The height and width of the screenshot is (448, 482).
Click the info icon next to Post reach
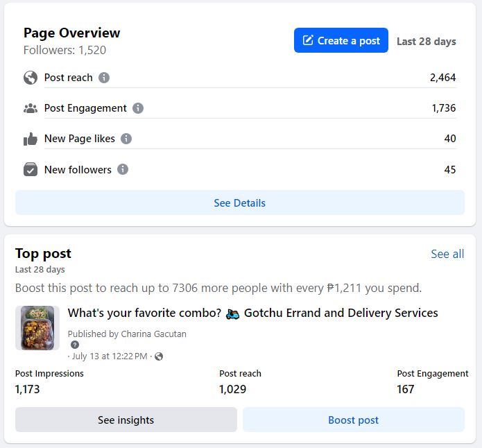tap(104, 78)
